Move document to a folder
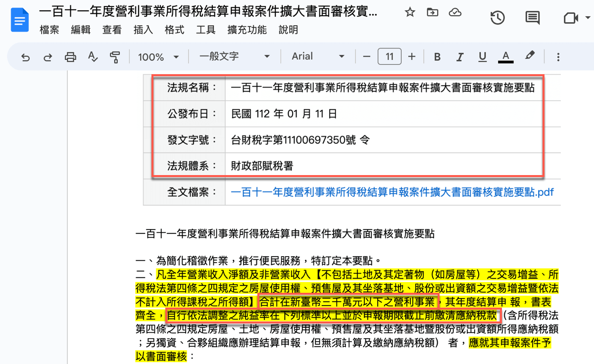 coord(433,13)
